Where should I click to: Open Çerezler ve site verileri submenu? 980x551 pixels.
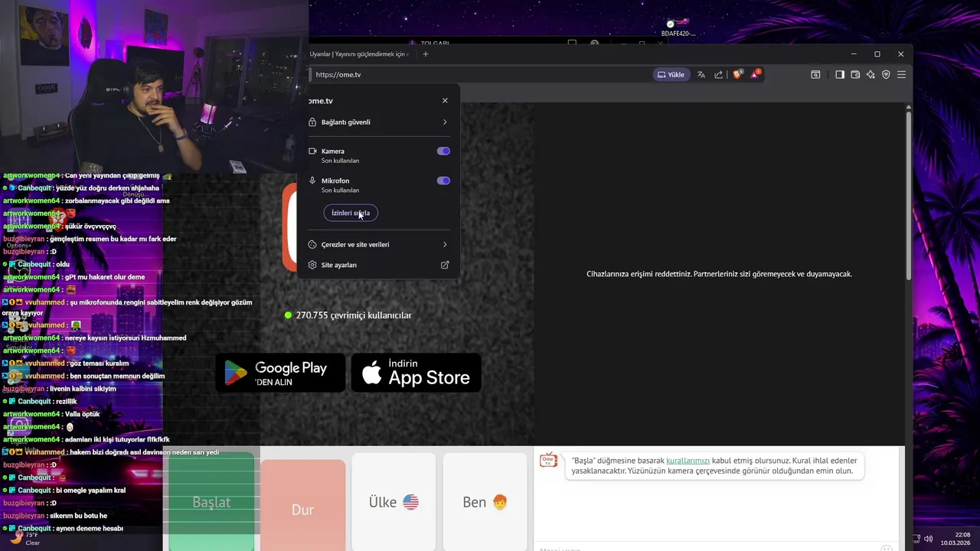379,245
